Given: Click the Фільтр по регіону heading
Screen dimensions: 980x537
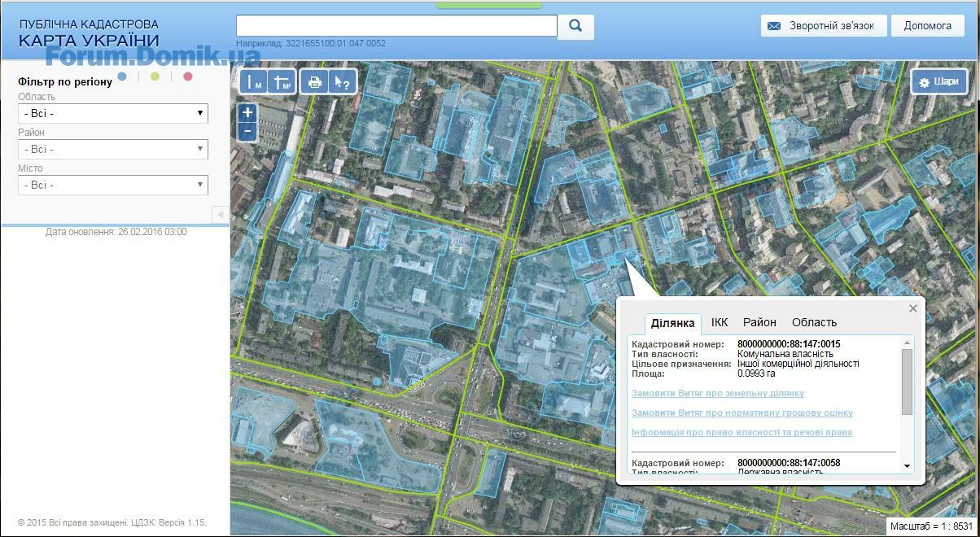Looking at the screenshot, I should 65,81.
